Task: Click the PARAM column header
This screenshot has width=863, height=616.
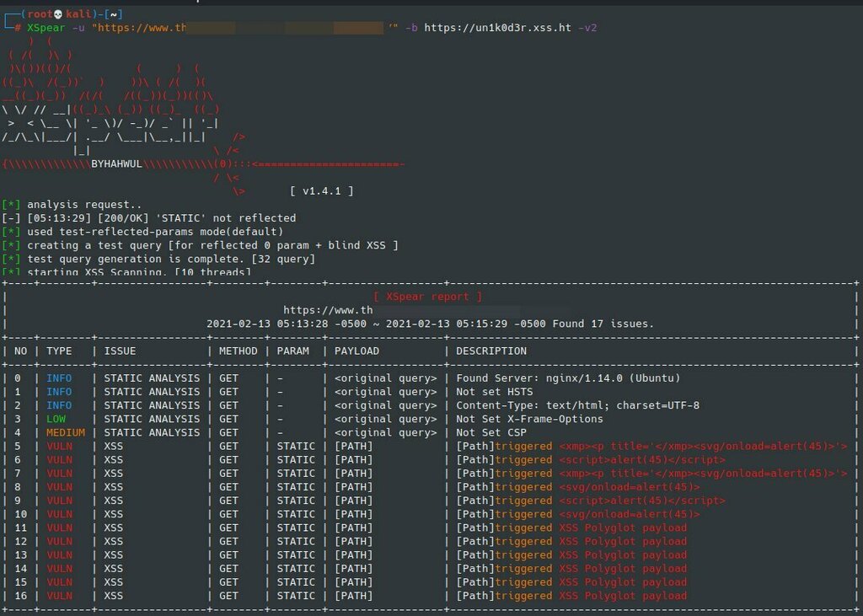Action: pyautogui.click(x=292, y=351)
